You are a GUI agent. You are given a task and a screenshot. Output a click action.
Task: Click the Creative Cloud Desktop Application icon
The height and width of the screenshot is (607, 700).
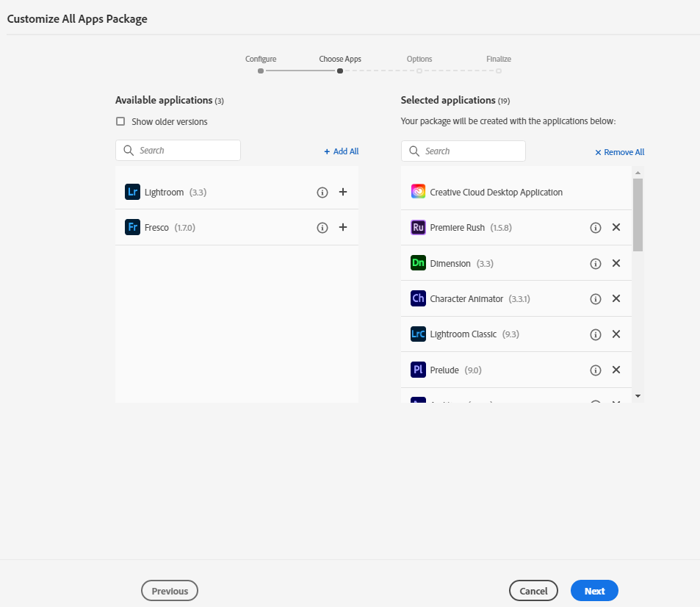click(x=418, y=191)
